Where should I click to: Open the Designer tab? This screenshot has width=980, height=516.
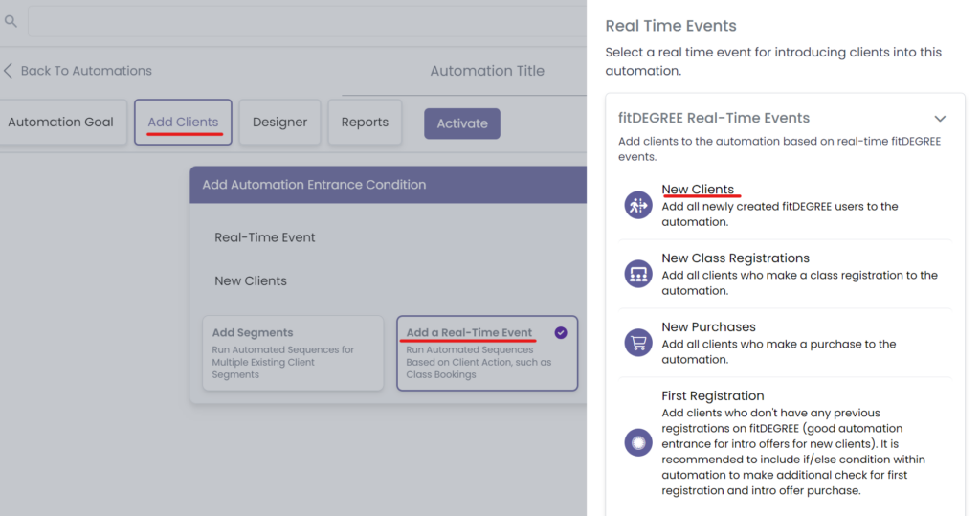point(279,123)
